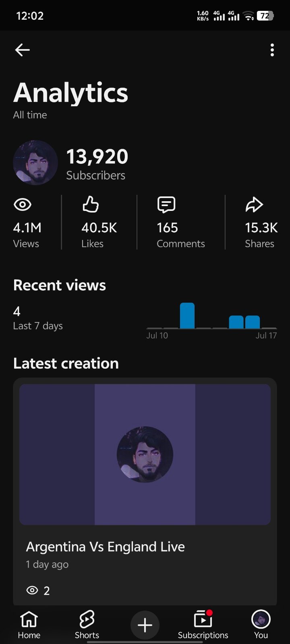
Task: Tap the Shares arrow icon
Action: point(254,204)
